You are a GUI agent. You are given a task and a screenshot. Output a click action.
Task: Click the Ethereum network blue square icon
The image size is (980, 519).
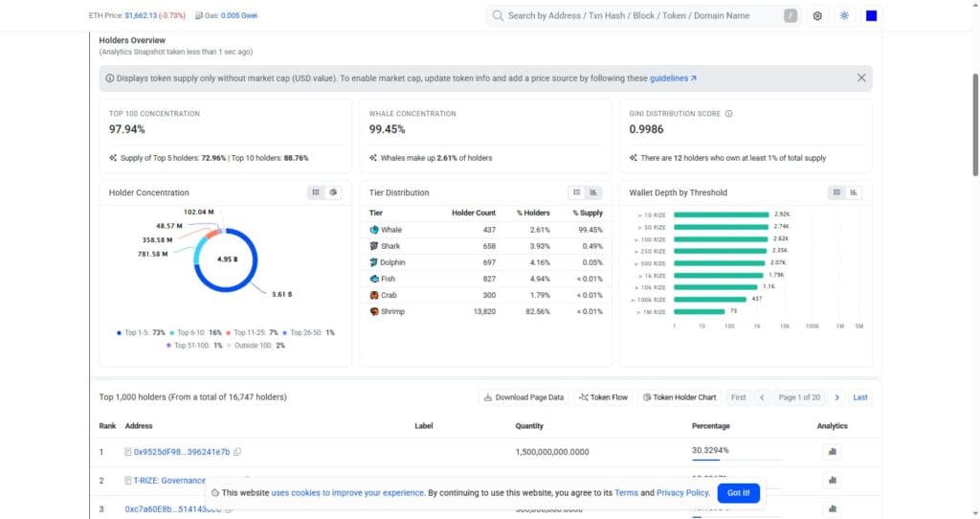tap(871, 15)
